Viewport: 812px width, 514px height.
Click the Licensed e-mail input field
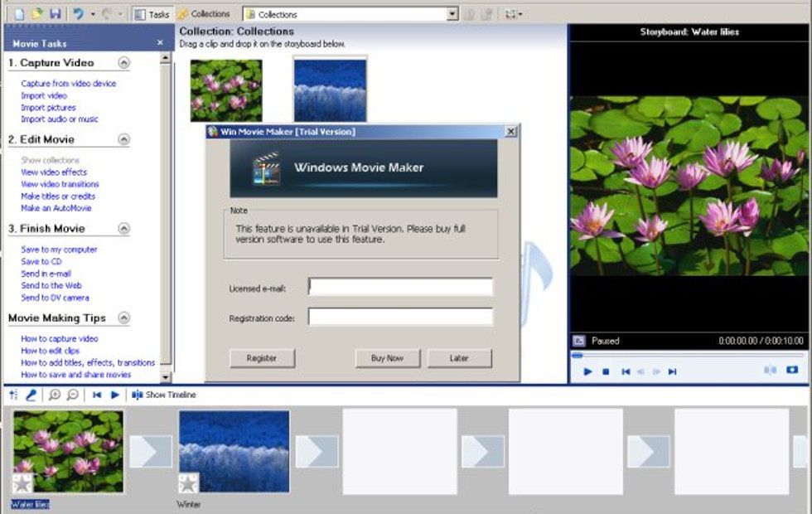click(400, 287)
